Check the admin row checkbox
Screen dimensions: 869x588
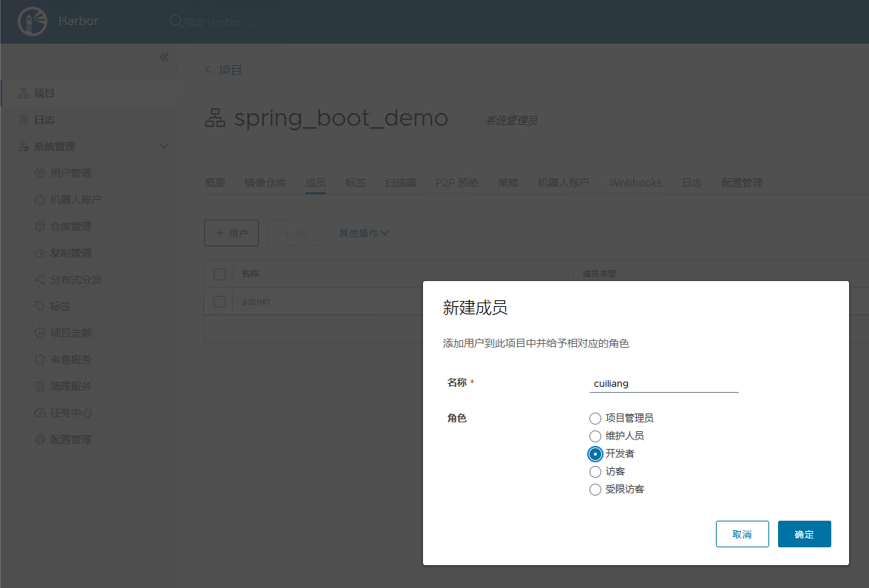pyautogui.click(x=220, y=302)
